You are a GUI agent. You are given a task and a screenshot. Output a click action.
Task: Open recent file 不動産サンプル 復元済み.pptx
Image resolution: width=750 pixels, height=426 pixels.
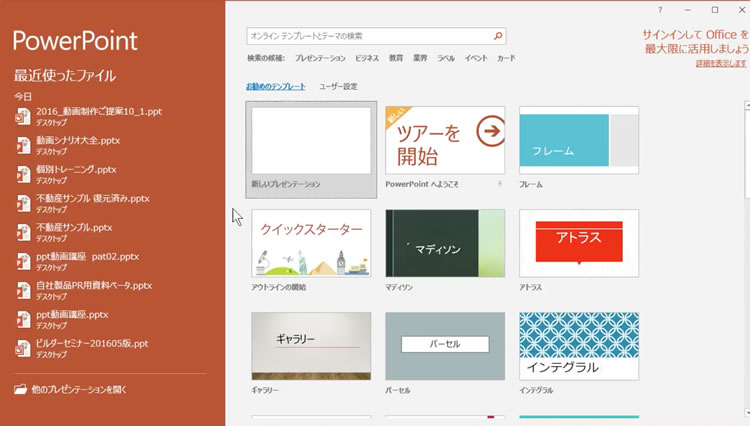click(93, 198)
